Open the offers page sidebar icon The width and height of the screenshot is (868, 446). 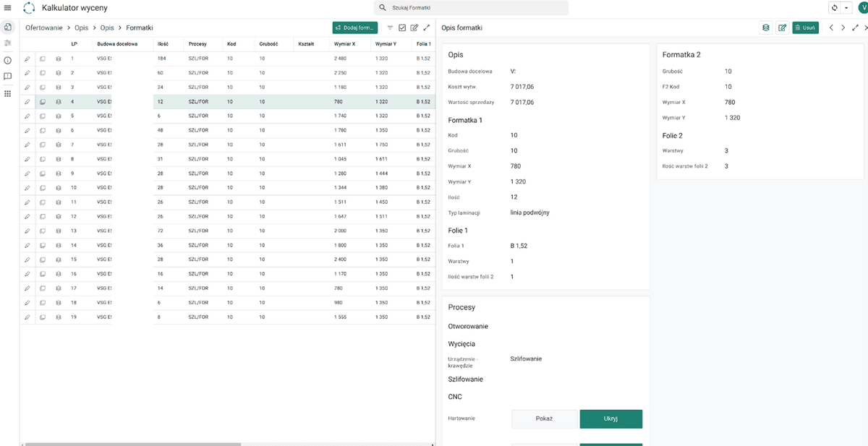coord(7,27)
